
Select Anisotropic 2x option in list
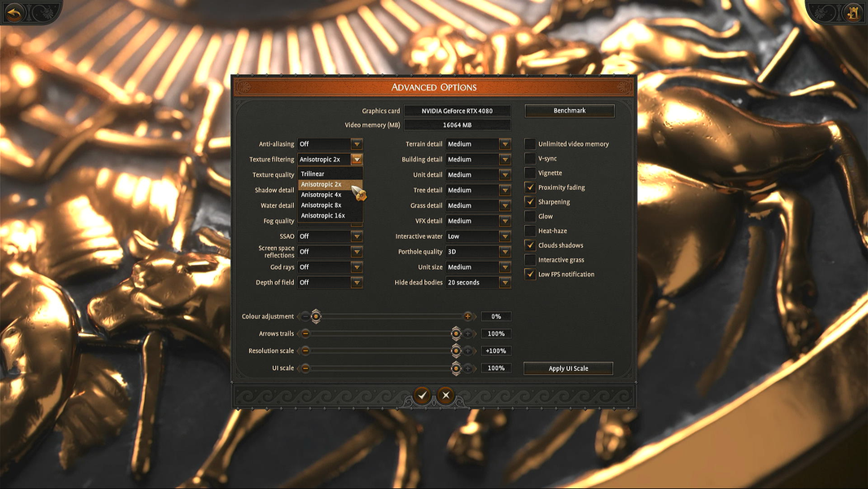[331, 184]
